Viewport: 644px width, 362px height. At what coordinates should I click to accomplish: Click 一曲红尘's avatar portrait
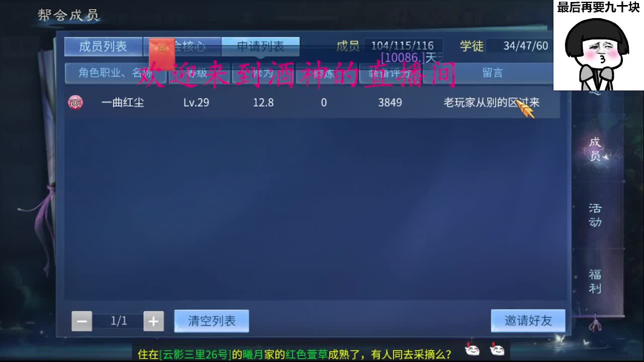[x=75, y=103]
